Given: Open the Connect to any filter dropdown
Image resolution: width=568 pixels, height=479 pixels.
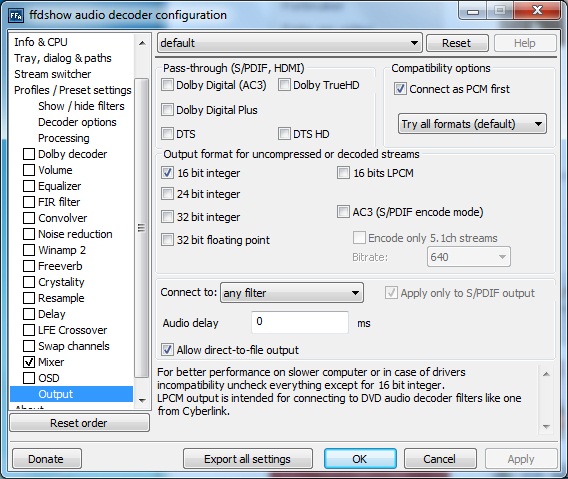Looking at the screenshot, I should (x=292, y=293).
